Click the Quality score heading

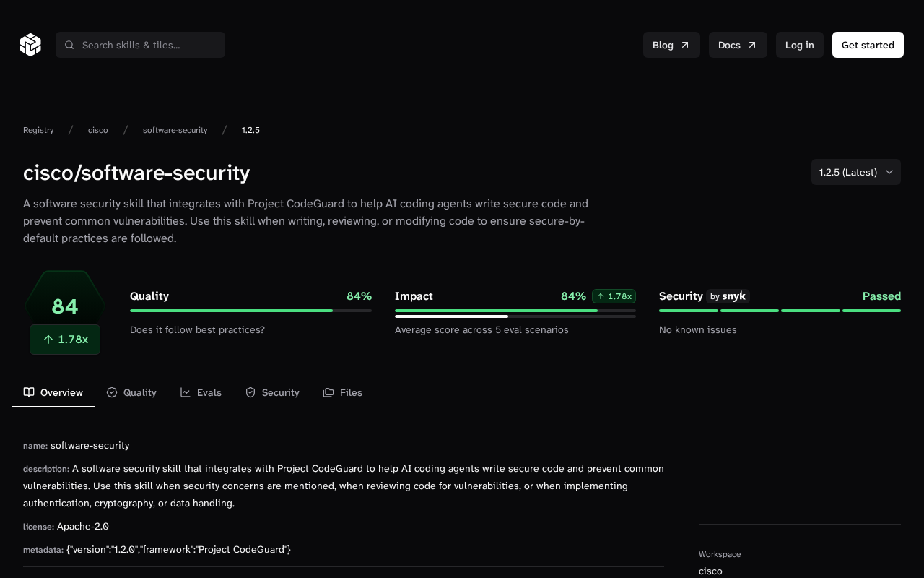coord(149,296)
